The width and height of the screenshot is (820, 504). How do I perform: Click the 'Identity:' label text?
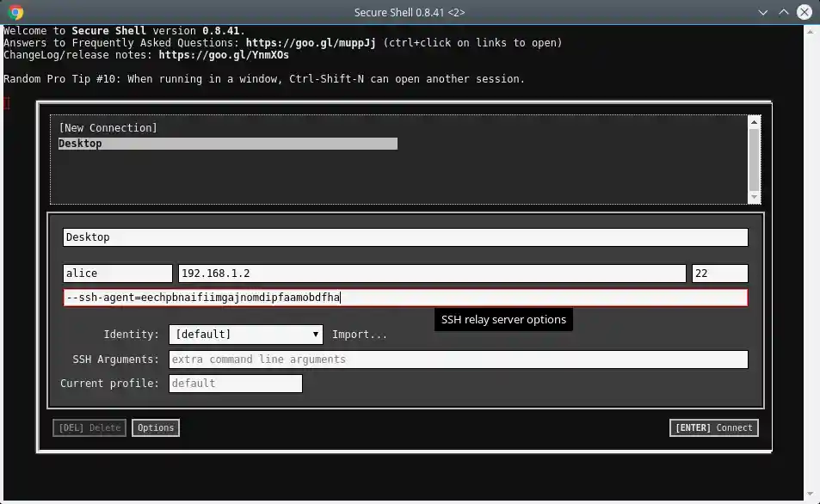(x=132, y=335)
